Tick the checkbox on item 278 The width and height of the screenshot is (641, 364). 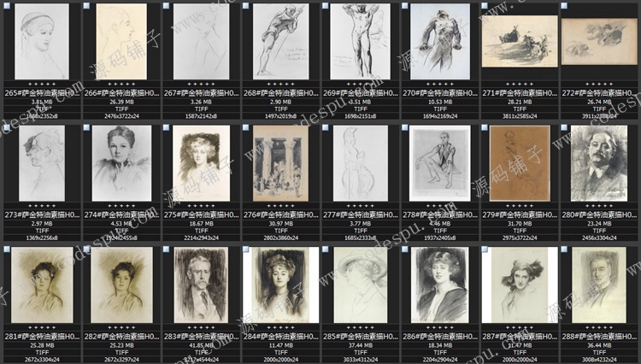click(405, 127)
